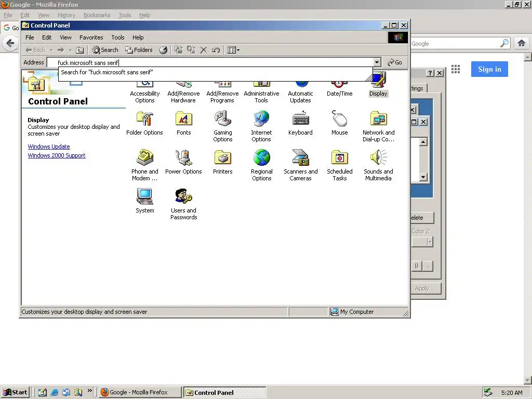
Task: Follow the Windows 2000 Support link
Action: tap(57, 155)
